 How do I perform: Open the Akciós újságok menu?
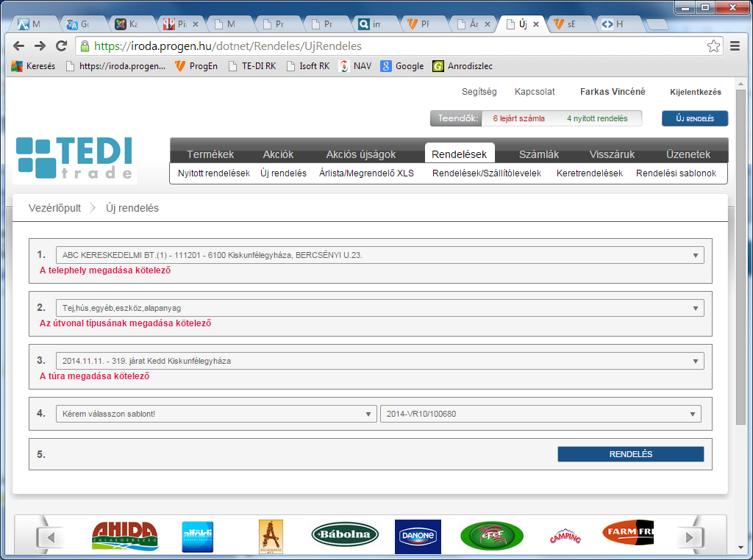coord(360,154)
